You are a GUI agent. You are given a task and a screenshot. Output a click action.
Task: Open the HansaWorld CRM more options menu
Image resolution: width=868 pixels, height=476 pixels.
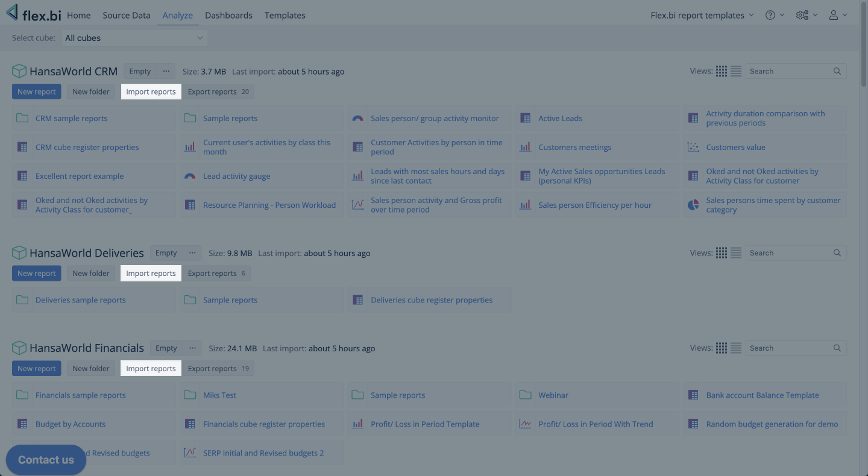pyautogui.click(x=166, y=71)
